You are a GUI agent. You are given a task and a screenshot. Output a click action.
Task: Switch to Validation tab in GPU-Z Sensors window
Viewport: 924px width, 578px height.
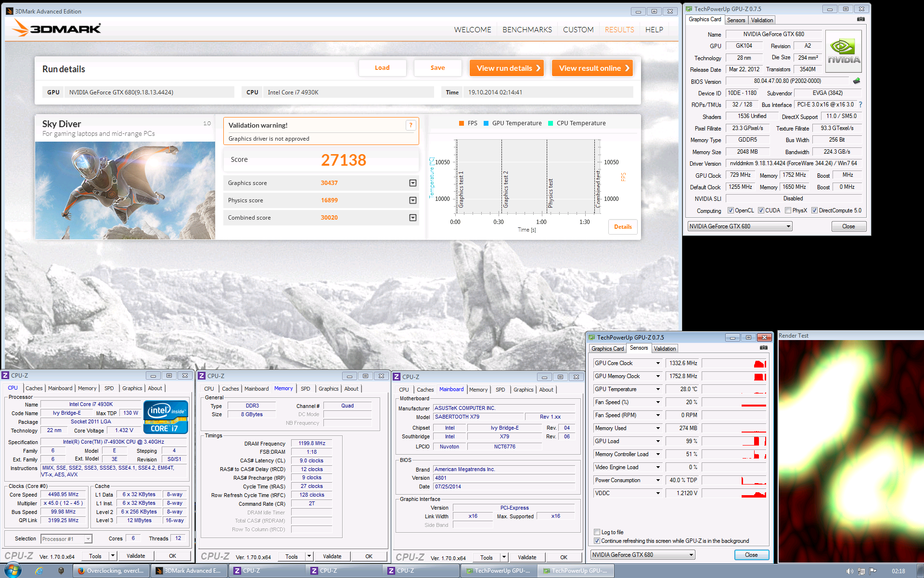click(665, 349)
